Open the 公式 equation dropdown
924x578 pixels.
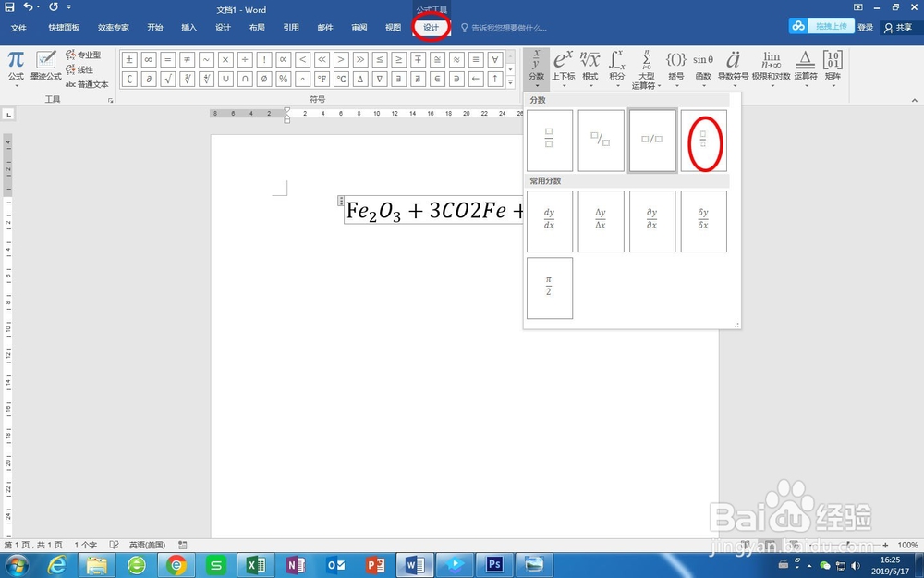pos(16,68)
